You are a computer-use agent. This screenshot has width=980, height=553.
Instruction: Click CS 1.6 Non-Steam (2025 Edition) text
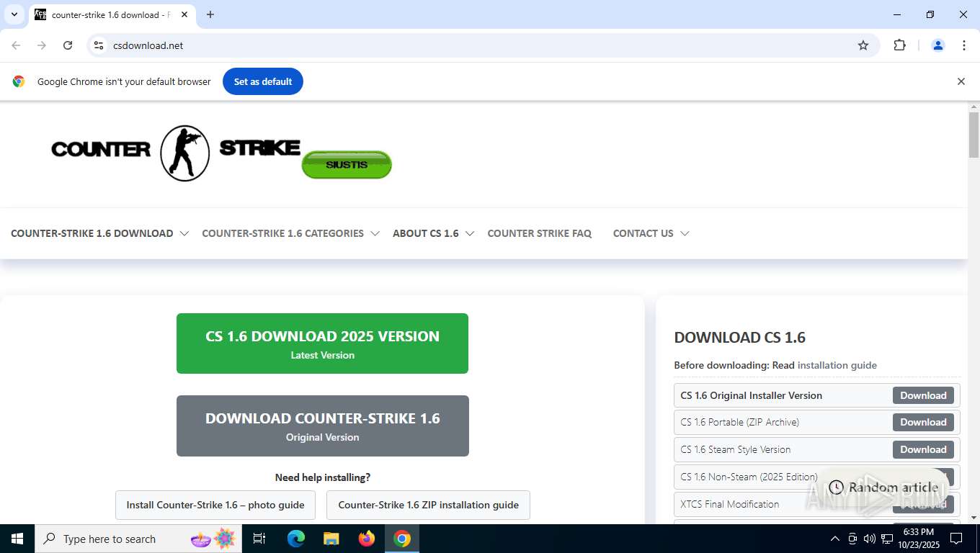(x=749, y=477)
